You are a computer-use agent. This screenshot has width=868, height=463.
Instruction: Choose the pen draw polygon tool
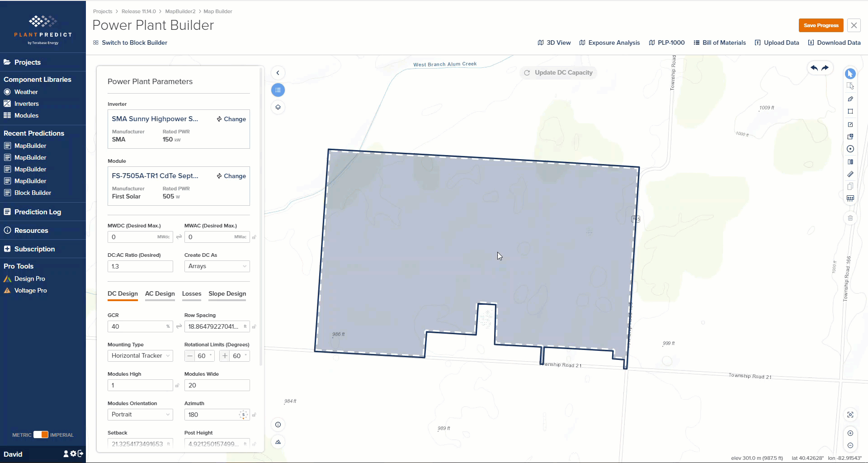850,99
